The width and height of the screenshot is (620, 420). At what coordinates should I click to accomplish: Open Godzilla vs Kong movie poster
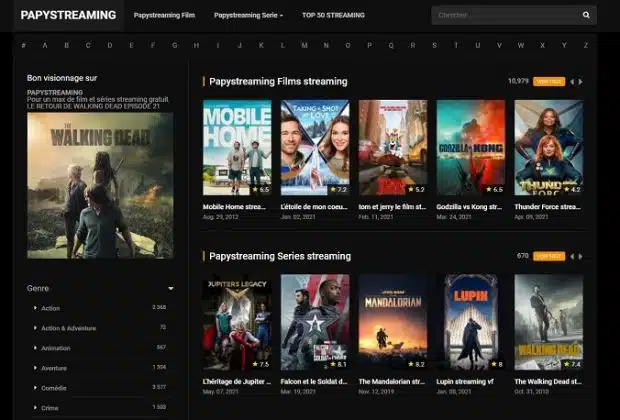click(x=471, y=148)
